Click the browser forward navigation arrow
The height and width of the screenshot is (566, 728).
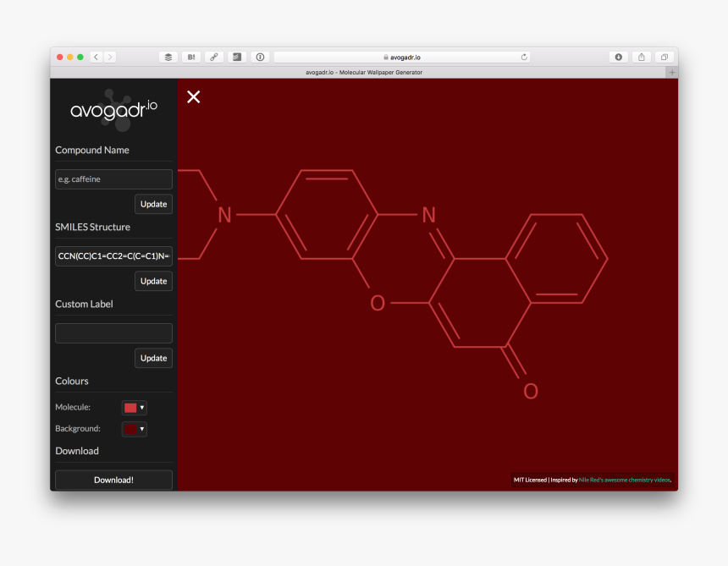coord(110,57)
